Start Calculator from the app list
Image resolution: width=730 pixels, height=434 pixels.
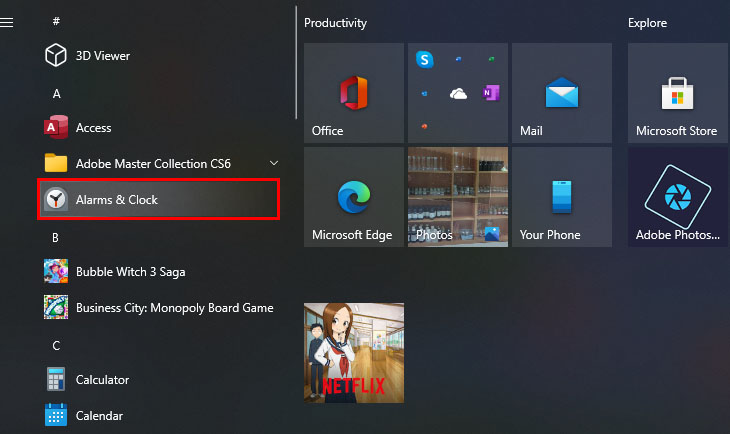tap(102, 380)
